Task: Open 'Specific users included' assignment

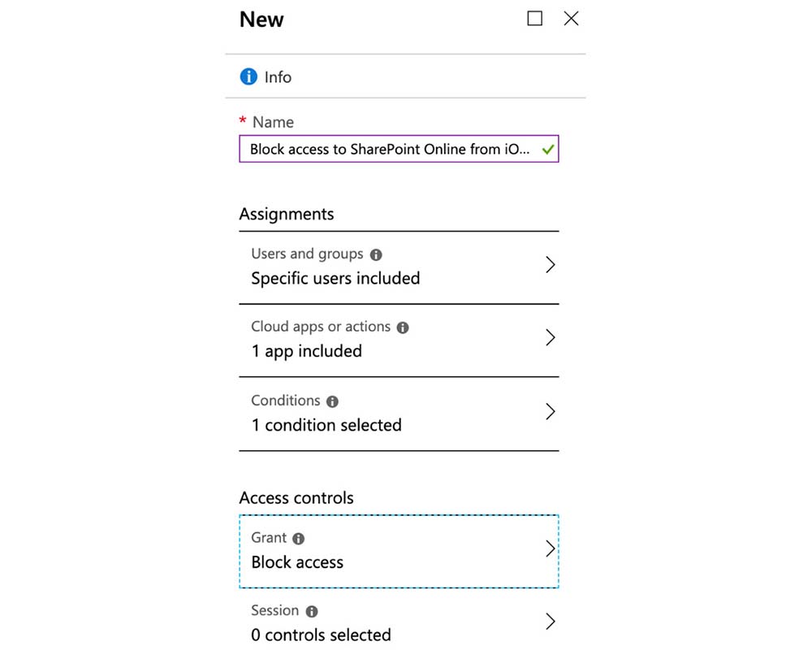Action: coord(335,279)
